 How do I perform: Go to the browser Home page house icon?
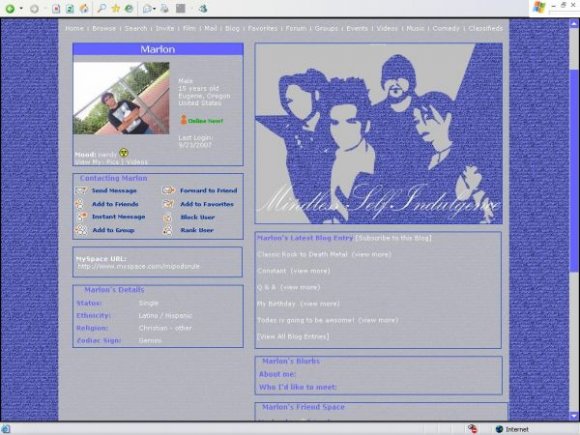(x=84, y=9)
